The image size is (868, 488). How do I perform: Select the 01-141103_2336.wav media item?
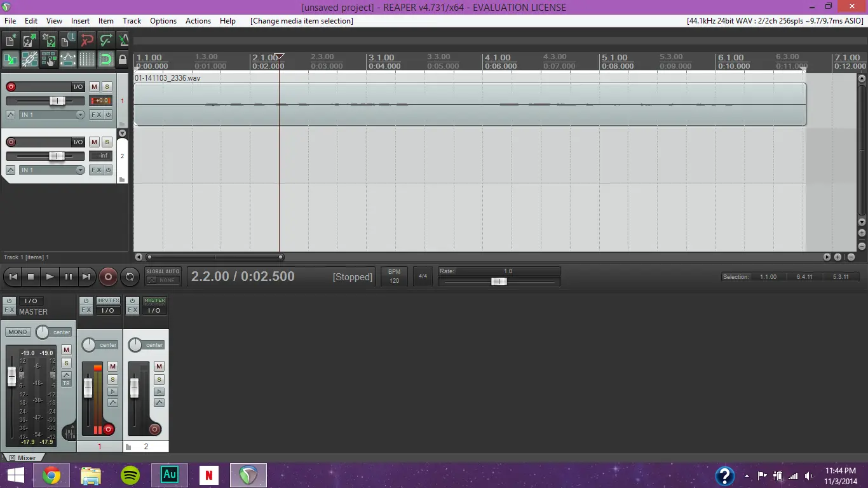pos(470,104)
